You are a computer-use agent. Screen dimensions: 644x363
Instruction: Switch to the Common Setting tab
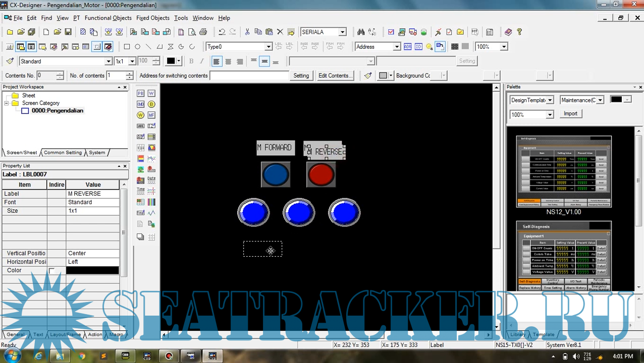point(63,153)
